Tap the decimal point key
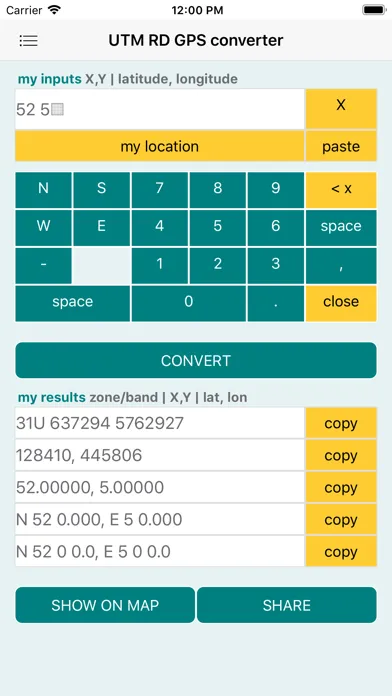Screen dimensions: 392x696 276,303
